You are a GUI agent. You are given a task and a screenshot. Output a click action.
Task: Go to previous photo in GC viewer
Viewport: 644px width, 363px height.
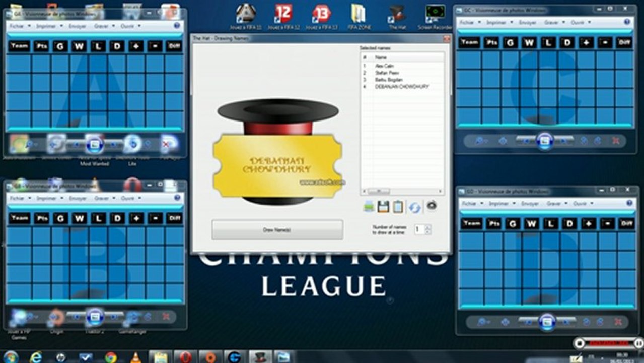point(526,141)
